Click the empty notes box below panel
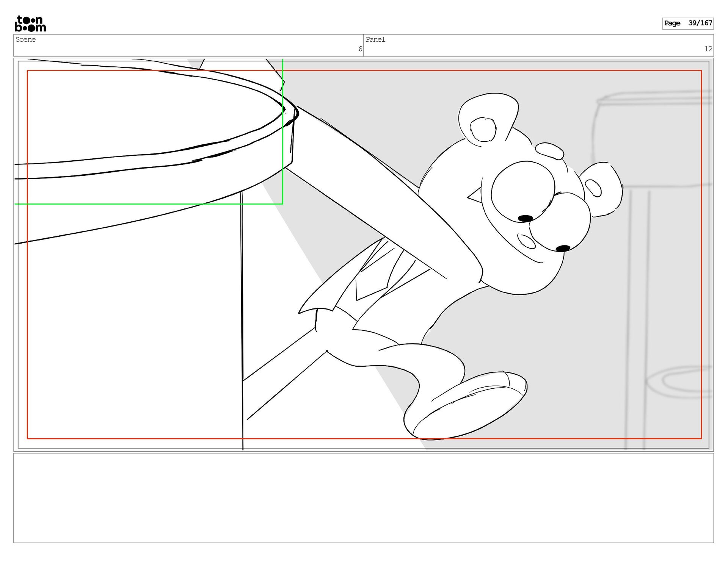 [x=363, y=497]
